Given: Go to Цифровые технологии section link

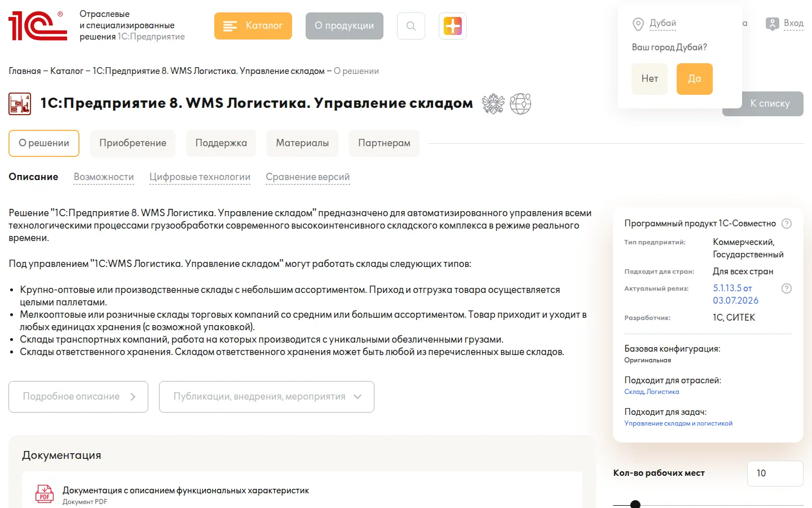Looking at the screenshot, I should point(200,177).
